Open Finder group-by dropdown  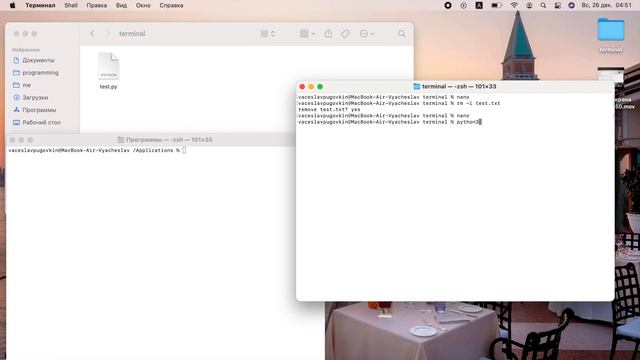(307, 34)
